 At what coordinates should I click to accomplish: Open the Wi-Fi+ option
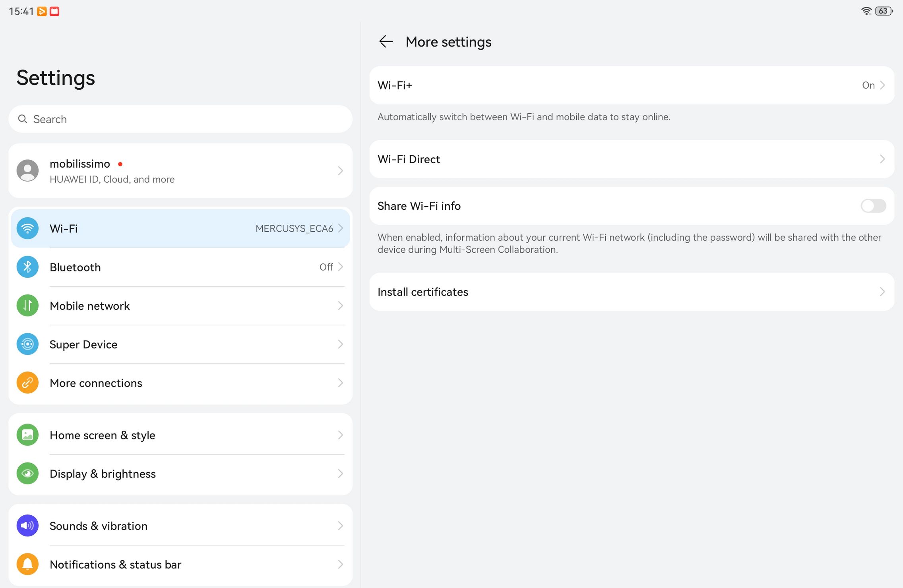(632, 85)
